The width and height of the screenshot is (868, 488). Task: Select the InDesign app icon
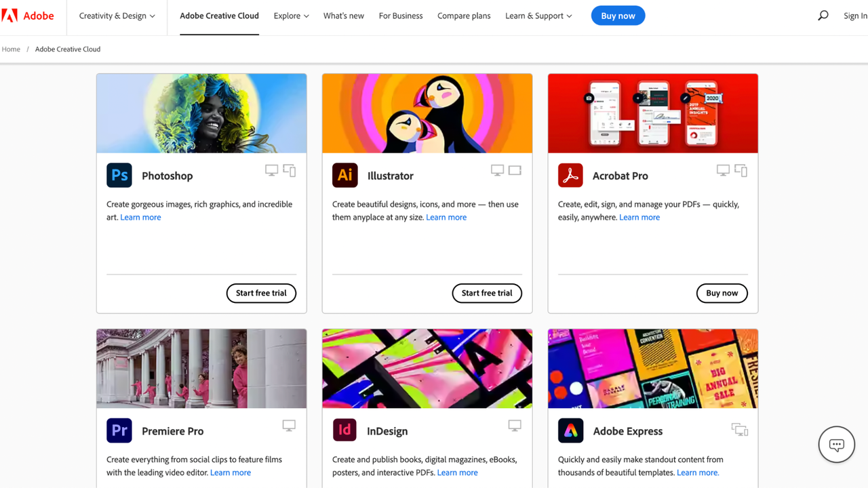(344, 430)
